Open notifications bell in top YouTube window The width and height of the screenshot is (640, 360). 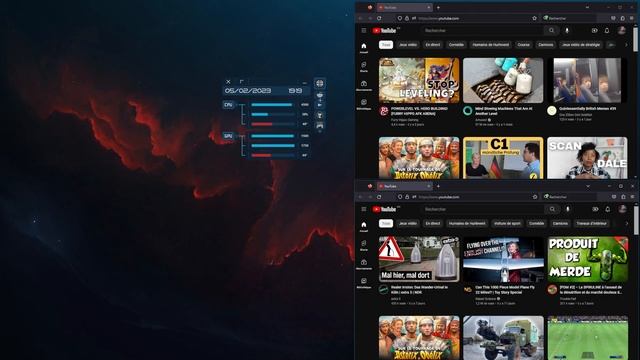[x=607, y=31]
